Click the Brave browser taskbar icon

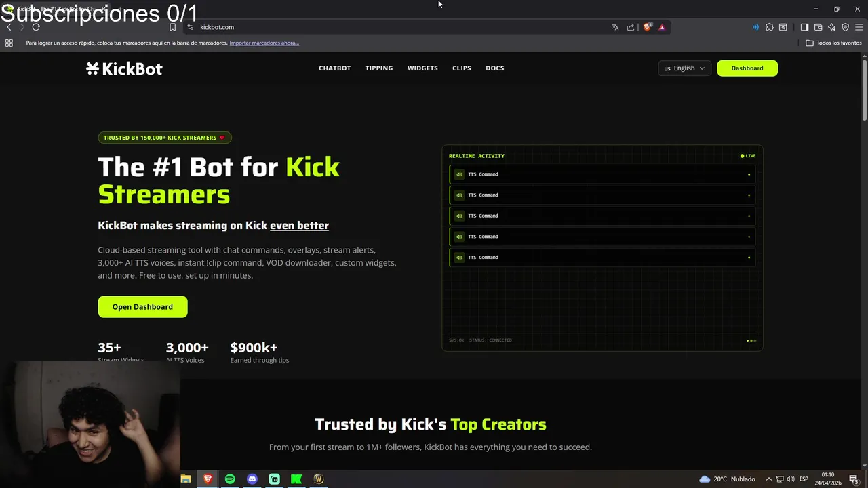click(x=208, y=479)
